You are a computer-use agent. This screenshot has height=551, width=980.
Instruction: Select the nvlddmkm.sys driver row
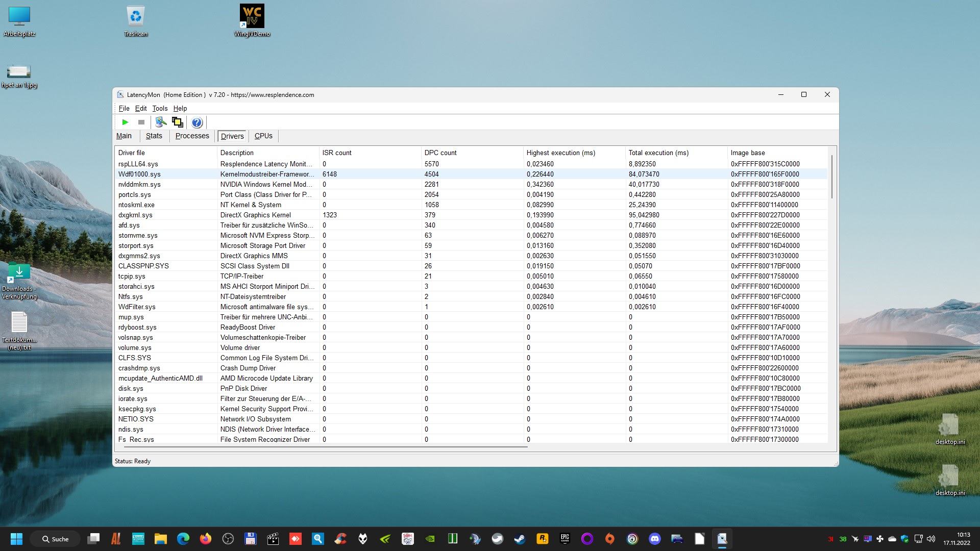pyautogui.click(x=472, y=184)
